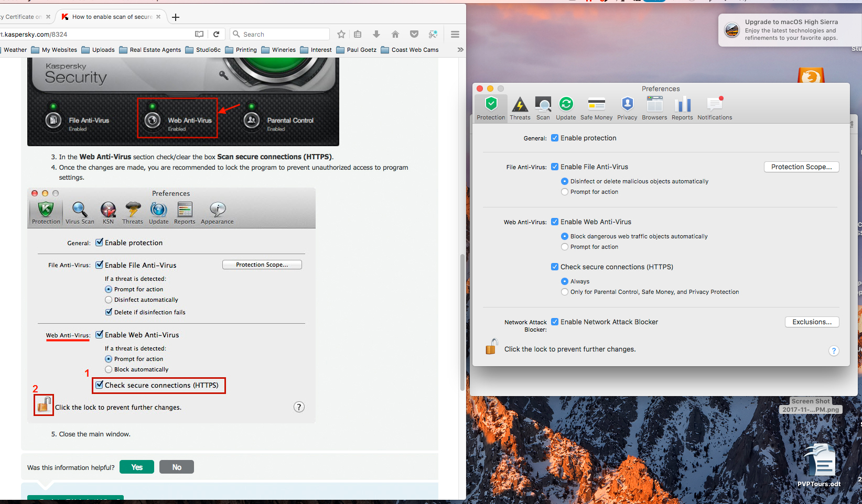The width and height of the screenshot is (862, 504).
Task: Toggle Check secure connections (HTTPS) in Preferences window
Action: [555, 267]
